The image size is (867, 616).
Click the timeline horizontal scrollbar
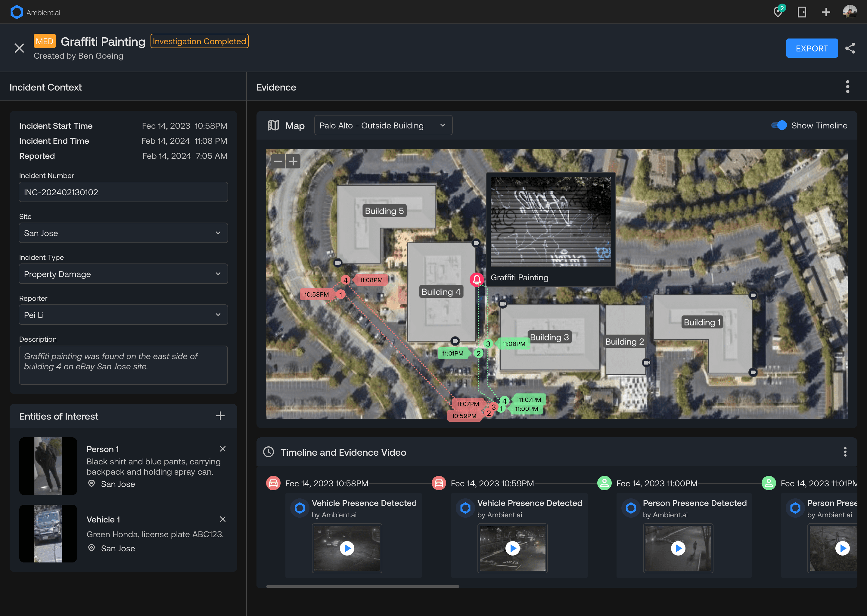[x=362, y=587]
